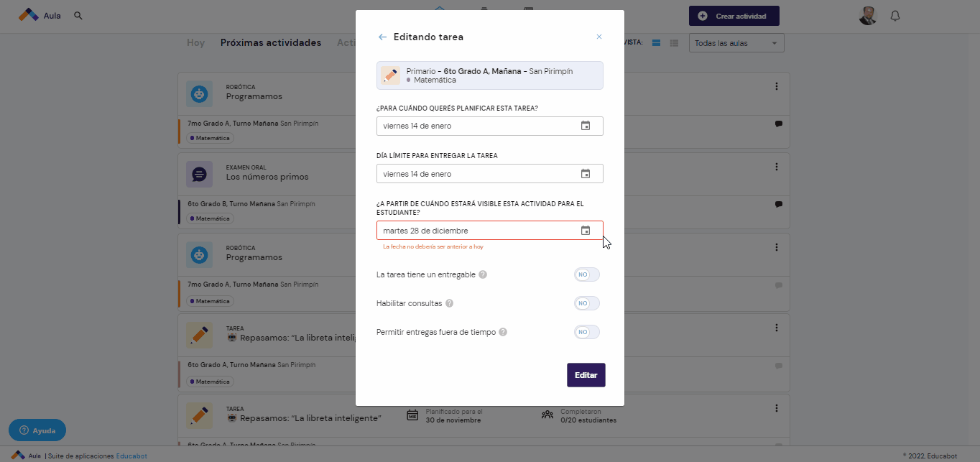Select the 'Próximas actividades' tab

tap(271, 43)
